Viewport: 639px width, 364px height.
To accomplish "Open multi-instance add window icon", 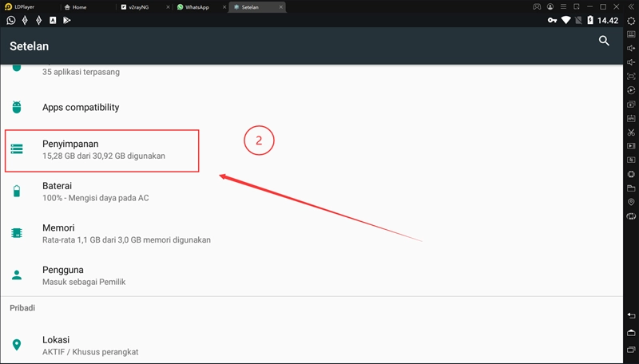I will (631, 105).
